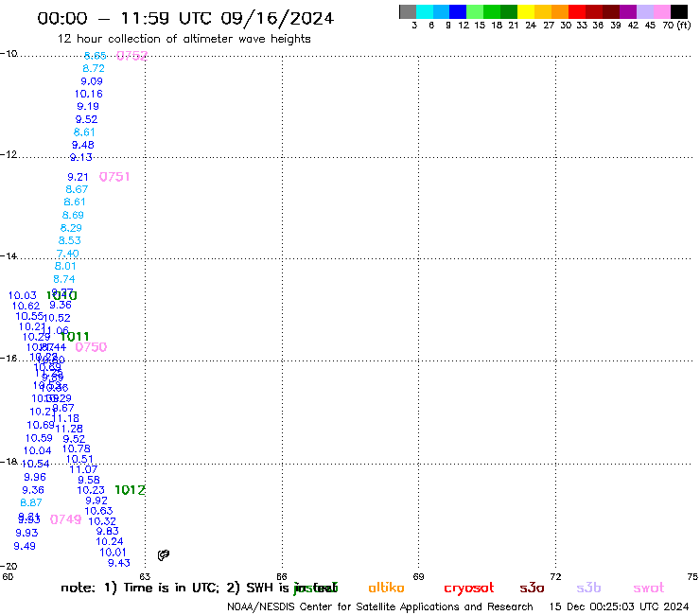
Task: Click the solid blue 12 ft legend swatch
Action: click(458, 11)
